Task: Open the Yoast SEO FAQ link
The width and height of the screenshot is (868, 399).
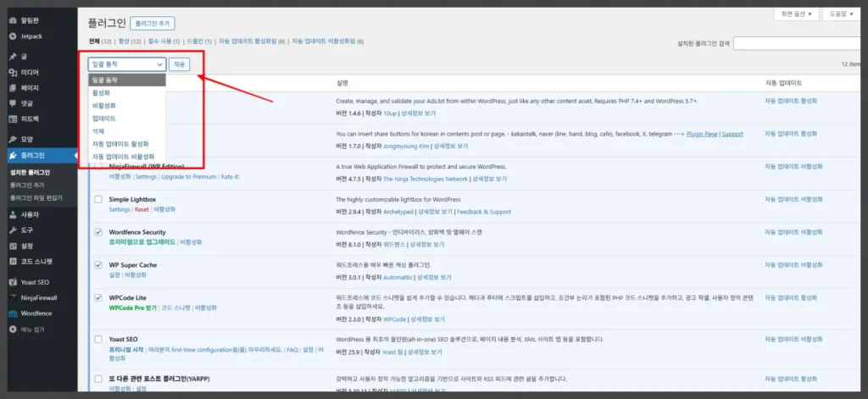Action: click(x=292, y=350)
